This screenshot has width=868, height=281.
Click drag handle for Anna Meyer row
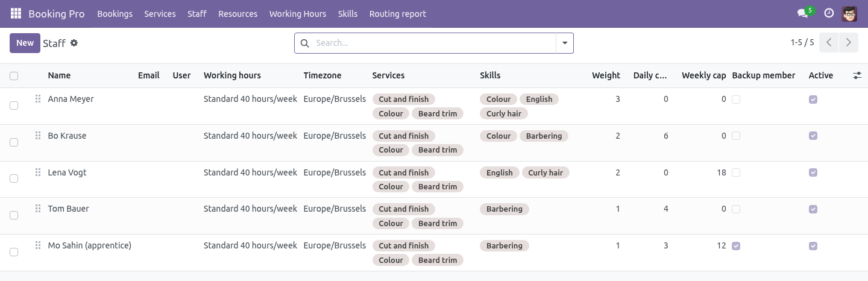pos(38,99)
